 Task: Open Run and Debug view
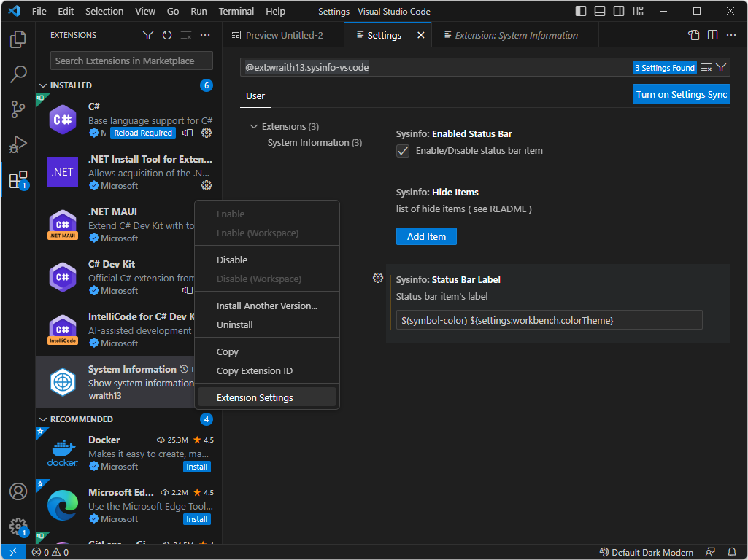[x=18, y=144]
